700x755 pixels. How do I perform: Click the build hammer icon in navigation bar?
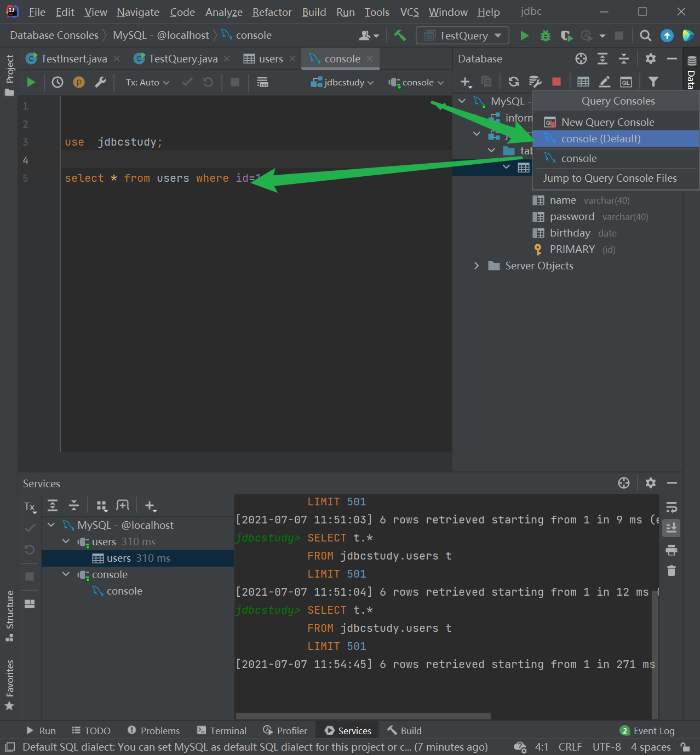point(400,36)
